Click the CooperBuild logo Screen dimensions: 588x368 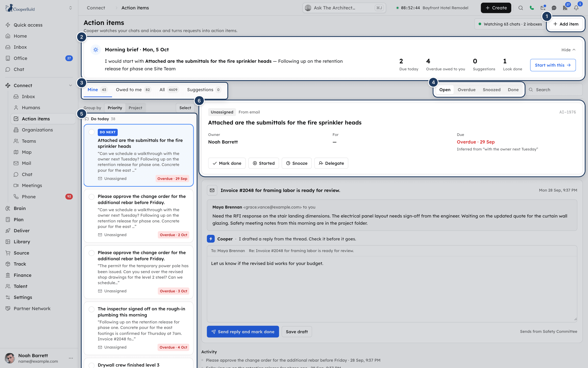coord(20,8)
